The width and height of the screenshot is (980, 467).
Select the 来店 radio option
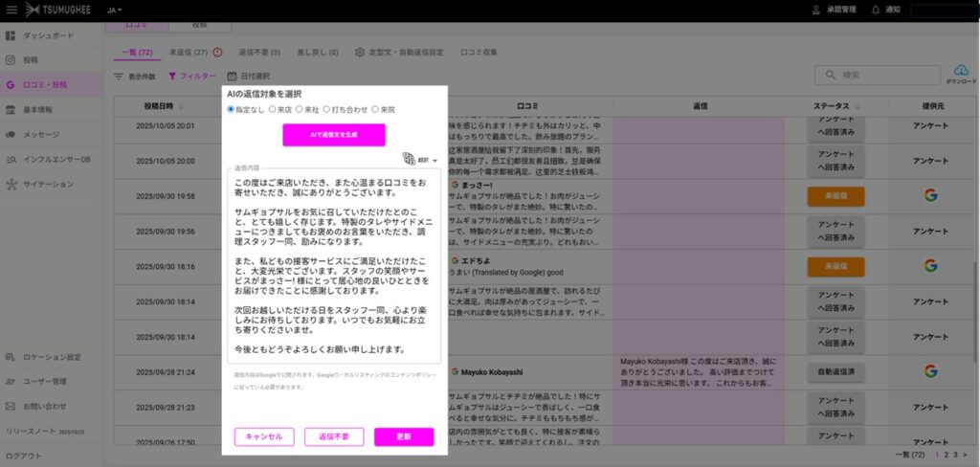[x=273, y=109]
